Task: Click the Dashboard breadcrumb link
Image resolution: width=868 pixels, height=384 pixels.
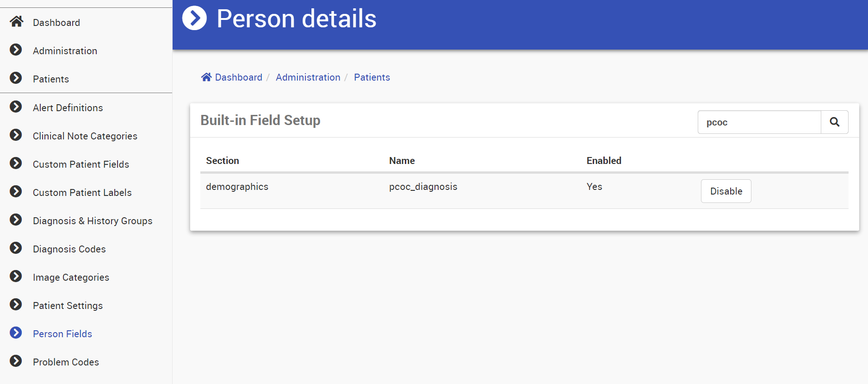Action: pyautogui.click(x=238, y=77)
